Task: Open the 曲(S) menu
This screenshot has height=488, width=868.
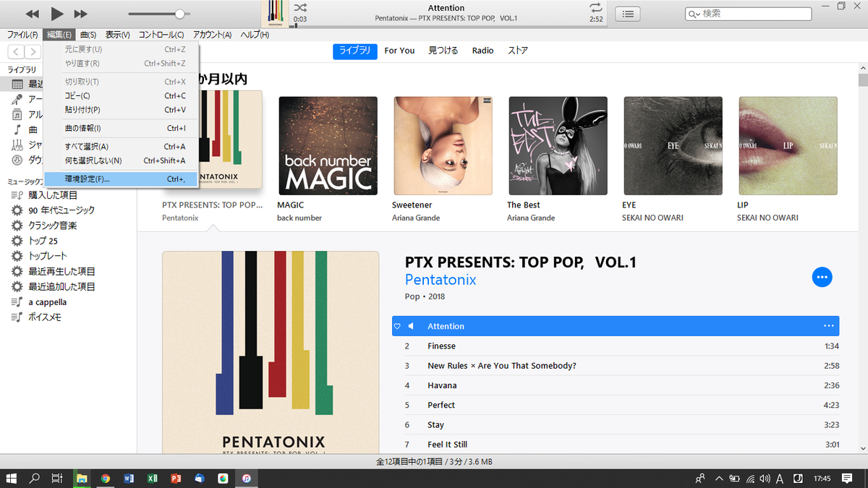Action: pyautogui.click(x=88, y=35)
